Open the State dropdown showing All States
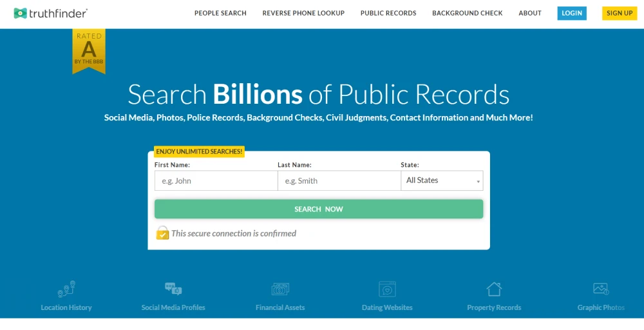 tap(442, 181)
